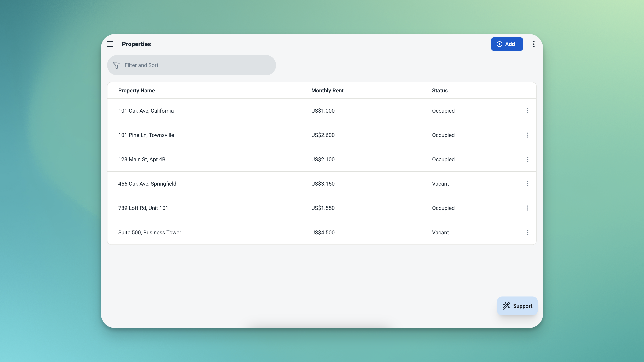The width and height of the screenshot is (644, 362).
Task: Sort by Status column header
Action: pos(440,90)
